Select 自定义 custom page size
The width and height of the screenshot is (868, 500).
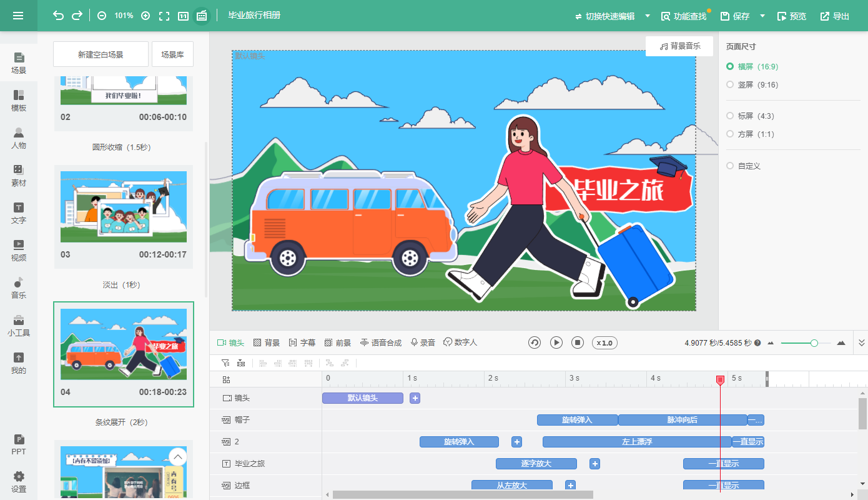pyautogui.click(x=743, y=166)
